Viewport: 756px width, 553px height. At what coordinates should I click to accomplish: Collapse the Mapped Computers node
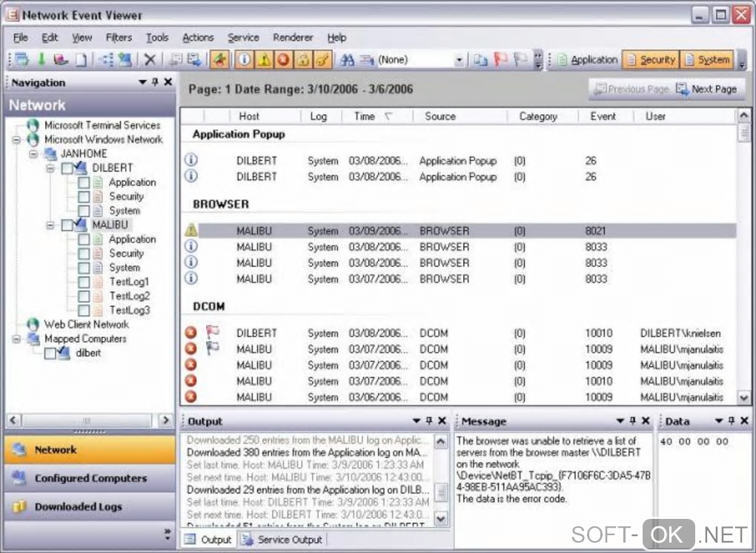pos(17,339)
